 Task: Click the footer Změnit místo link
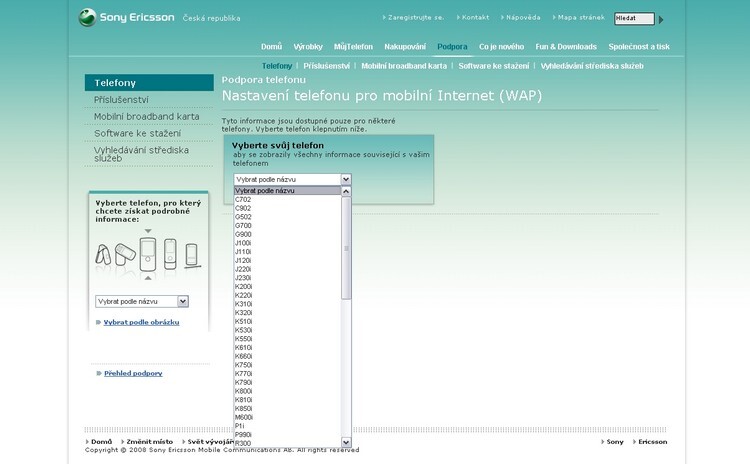(150, 442)
